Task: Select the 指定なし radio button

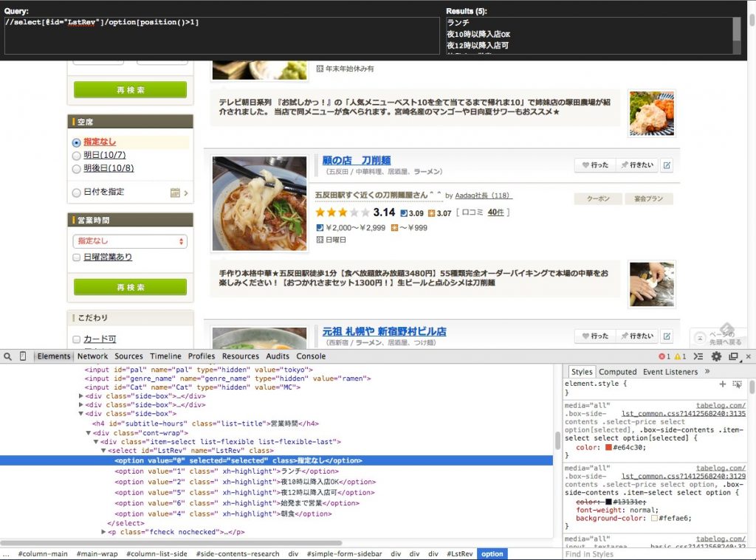Action: [x=76, y=142]
